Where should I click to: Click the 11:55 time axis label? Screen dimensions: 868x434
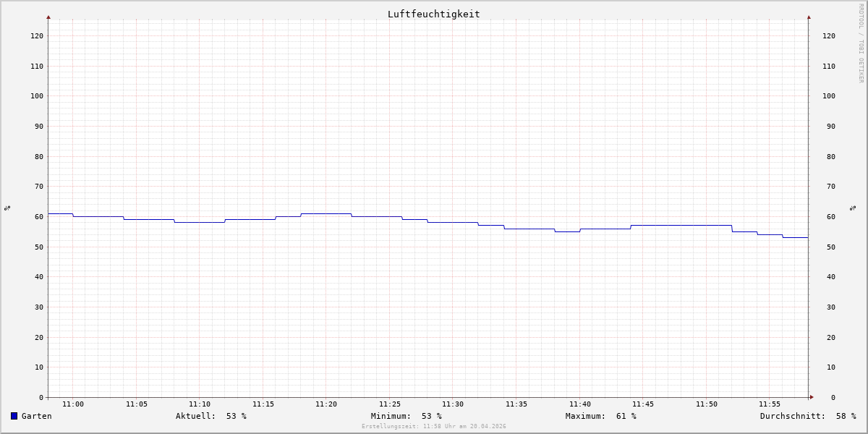(770, 404)
